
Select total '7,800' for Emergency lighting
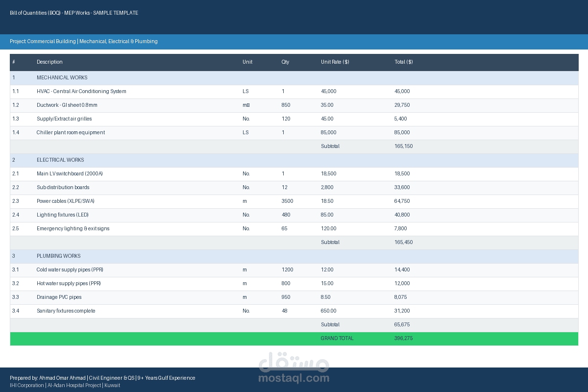(x=401, y=229)
